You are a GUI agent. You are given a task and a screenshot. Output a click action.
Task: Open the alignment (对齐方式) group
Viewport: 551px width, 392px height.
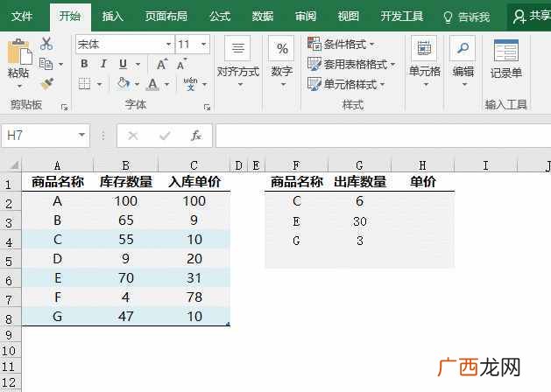coord(238,62)
